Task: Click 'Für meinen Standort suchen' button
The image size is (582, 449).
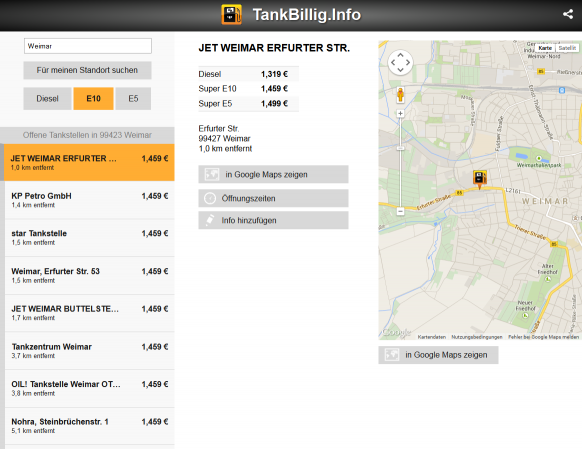Action: pos(87,70)
